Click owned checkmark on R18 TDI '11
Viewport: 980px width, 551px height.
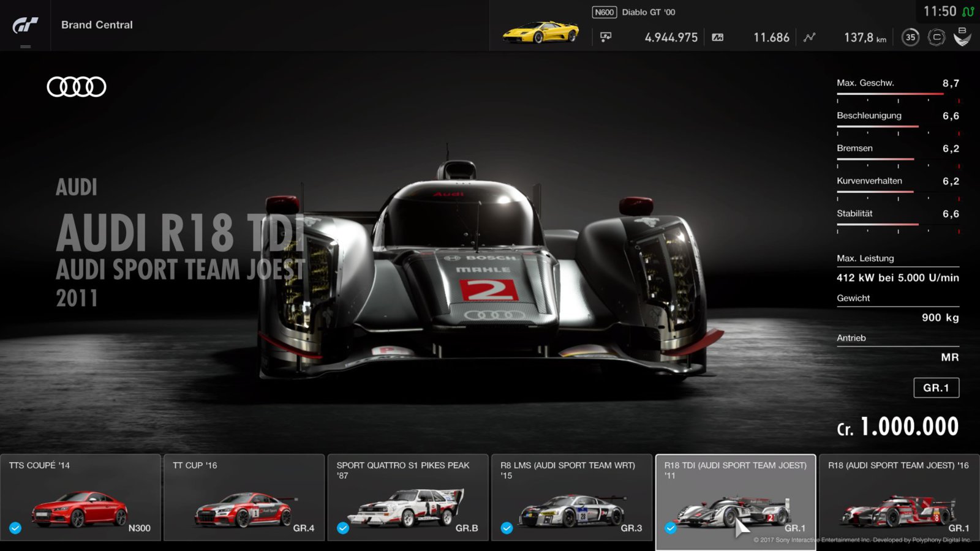point(671,528)
